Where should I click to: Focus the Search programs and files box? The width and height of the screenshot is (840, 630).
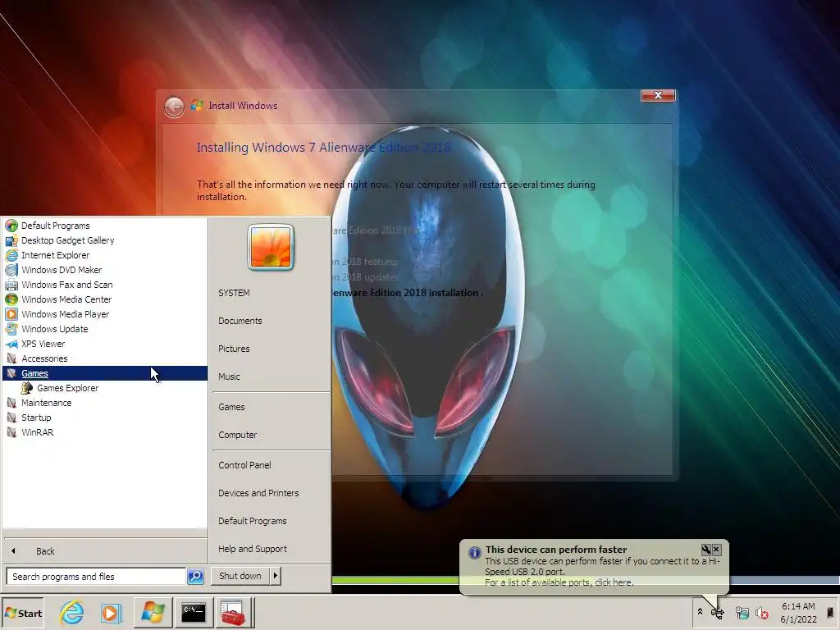[x=97, y=577]
